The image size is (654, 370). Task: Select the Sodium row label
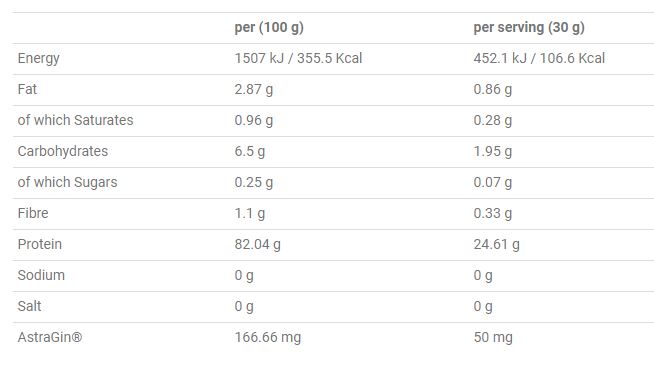tap(41, 275)
